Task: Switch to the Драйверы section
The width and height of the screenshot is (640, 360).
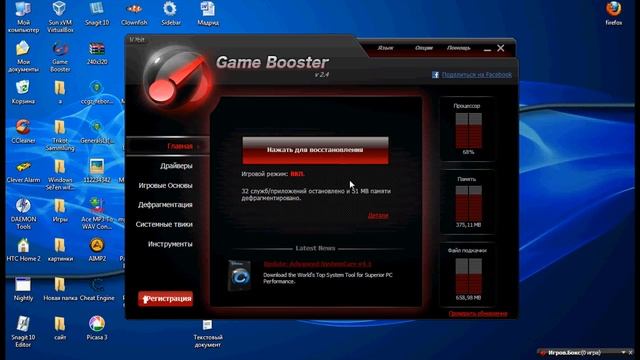Action: 176,166
